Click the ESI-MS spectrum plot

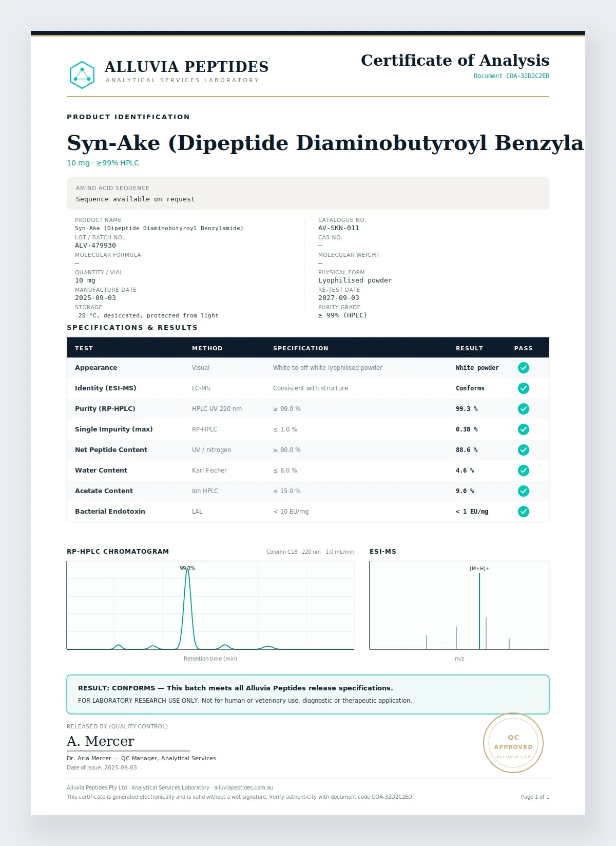[459, 605]
